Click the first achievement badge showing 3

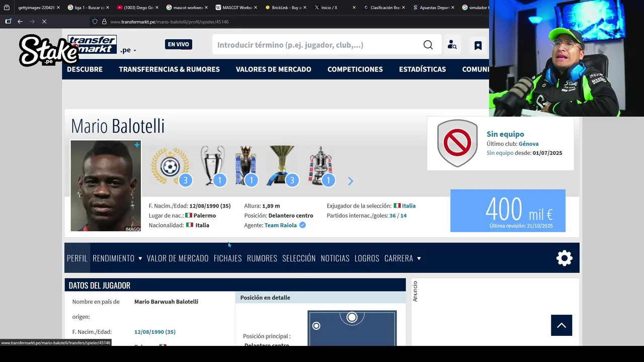pos(172,166)
